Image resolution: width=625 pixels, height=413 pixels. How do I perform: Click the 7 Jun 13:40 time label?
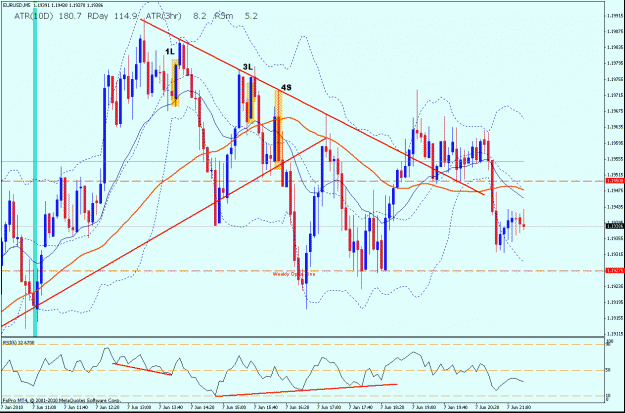[x=171, y=408]
